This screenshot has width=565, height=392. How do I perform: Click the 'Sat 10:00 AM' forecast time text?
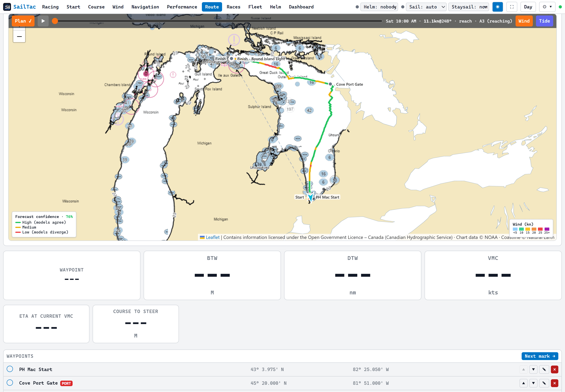pos(401,21)
